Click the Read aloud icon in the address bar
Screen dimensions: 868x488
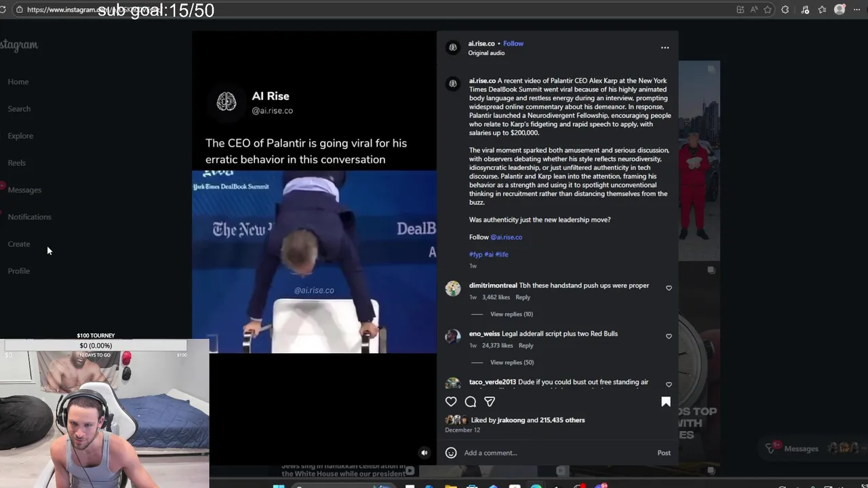click(754, 9)
